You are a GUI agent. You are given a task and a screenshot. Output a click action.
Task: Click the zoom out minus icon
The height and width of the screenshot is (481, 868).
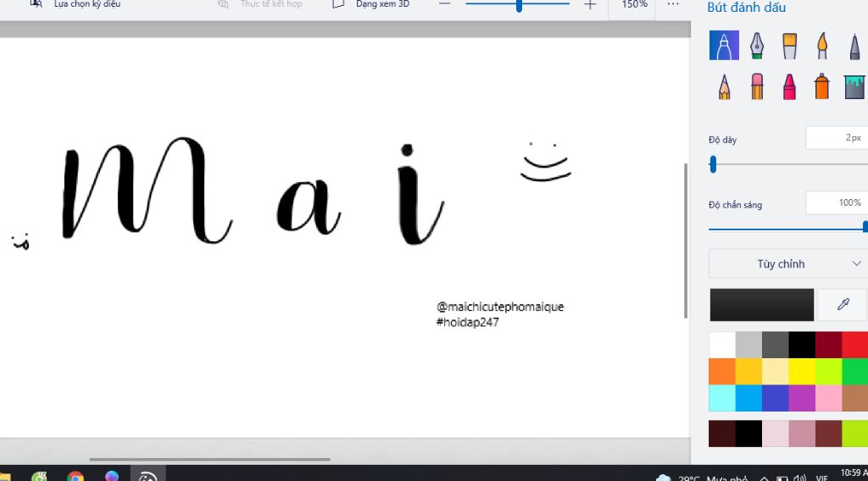(x=444, y=4)
